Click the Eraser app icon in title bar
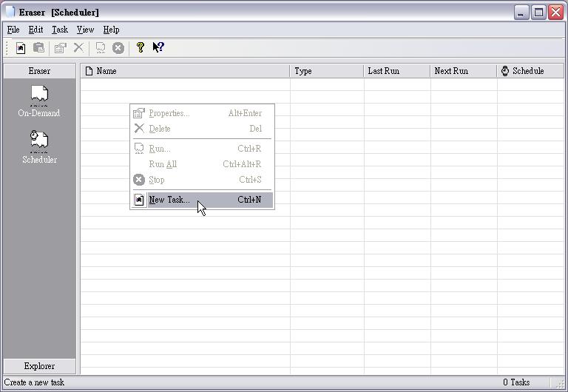Screen dimensions: 568x392 tap(10, 12)
